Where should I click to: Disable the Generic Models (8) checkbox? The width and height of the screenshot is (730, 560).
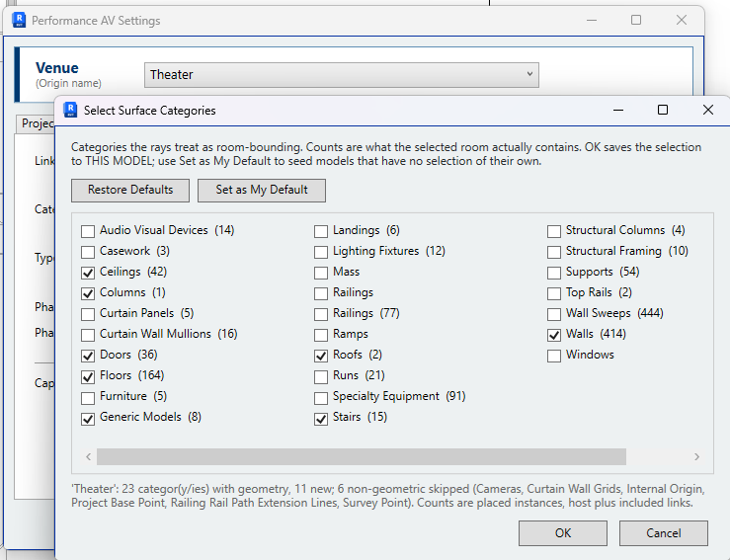click(x=88, y=418)
